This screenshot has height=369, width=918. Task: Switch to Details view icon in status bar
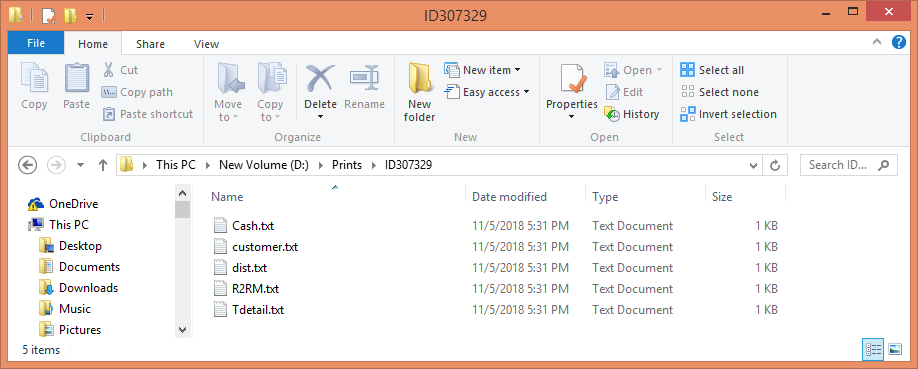(872, 350)
